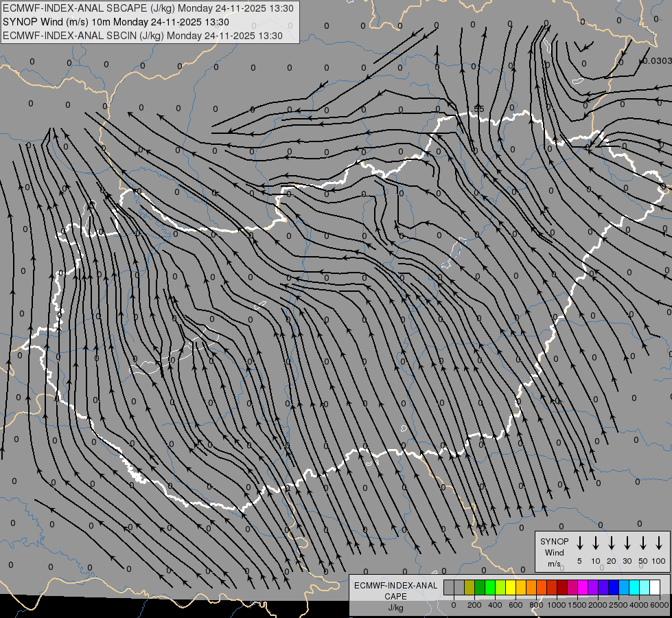Click the 600 value under the color bar
Viewport: 672px width, 618px height.
click(x=515, y=605)
